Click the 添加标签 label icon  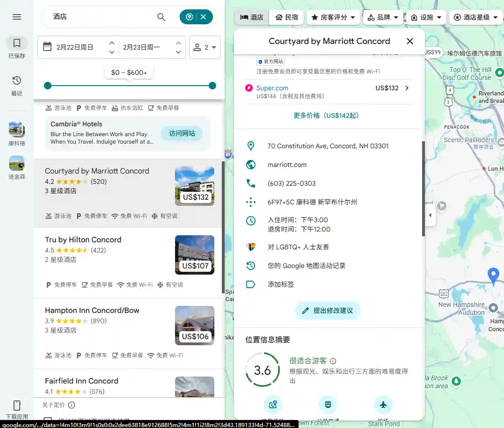point(251,284)
